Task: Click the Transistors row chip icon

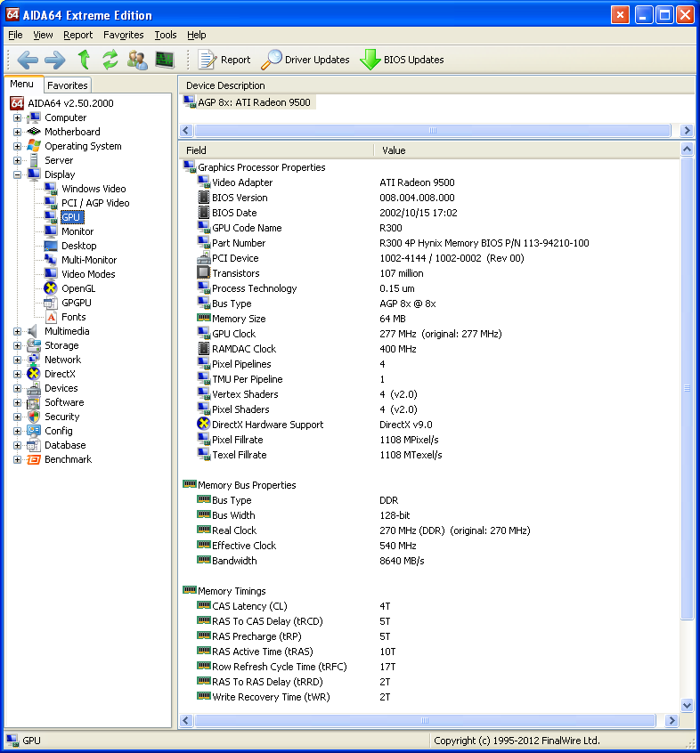Action: point(204,272)
